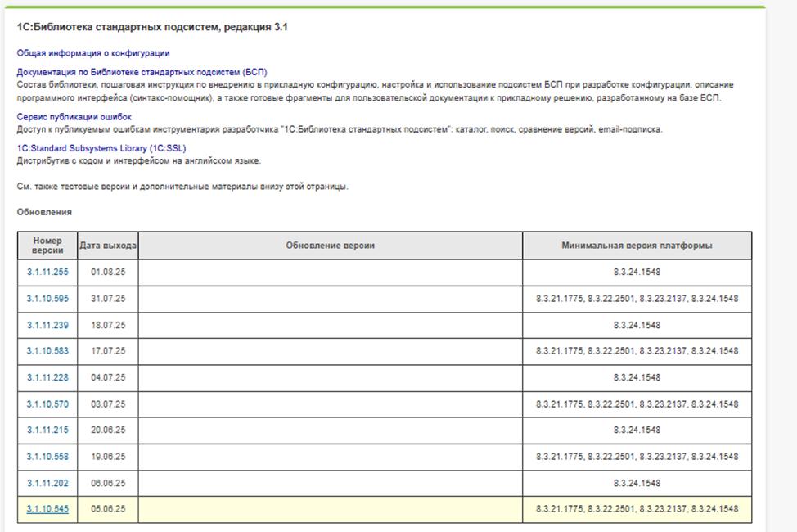Open version 3.1.11.228 link
This screenshot has width=797, height=532.
47,377
